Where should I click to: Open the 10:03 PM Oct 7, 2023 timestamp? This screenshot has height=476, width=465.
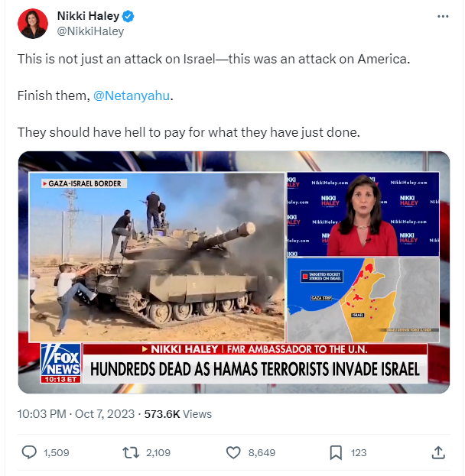76,414
